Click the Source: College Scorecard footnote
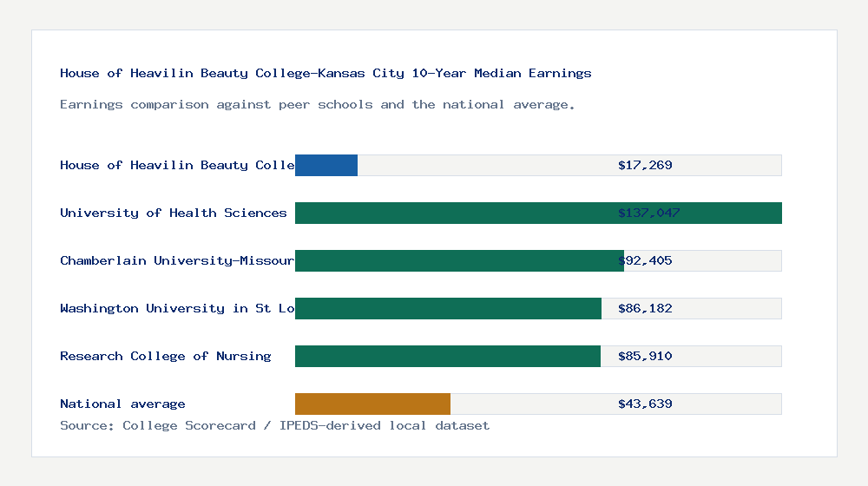 point(274,425)
